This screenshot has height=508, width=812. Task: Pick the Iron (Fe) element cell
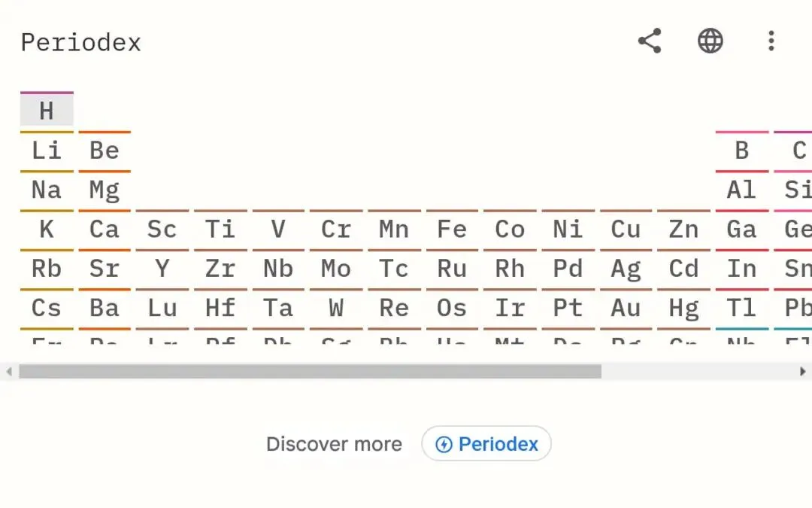pos(452,230)
